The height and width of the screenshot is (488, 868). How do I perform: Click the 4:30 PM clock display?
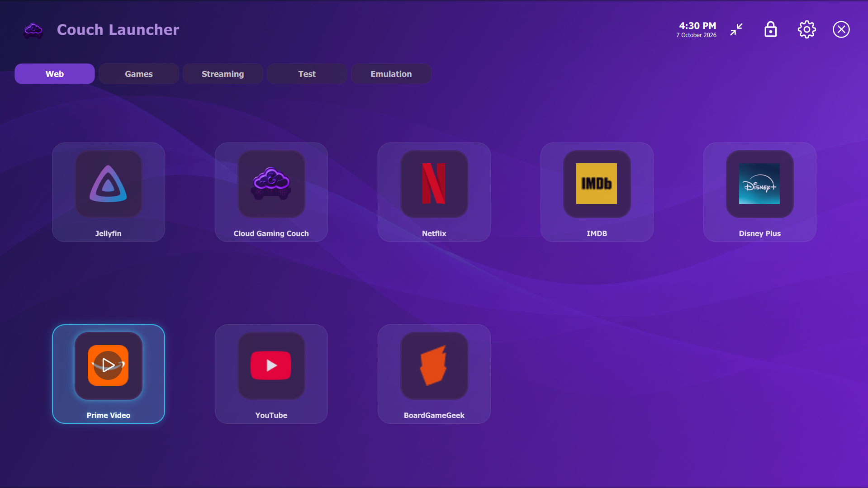(697, 26)
